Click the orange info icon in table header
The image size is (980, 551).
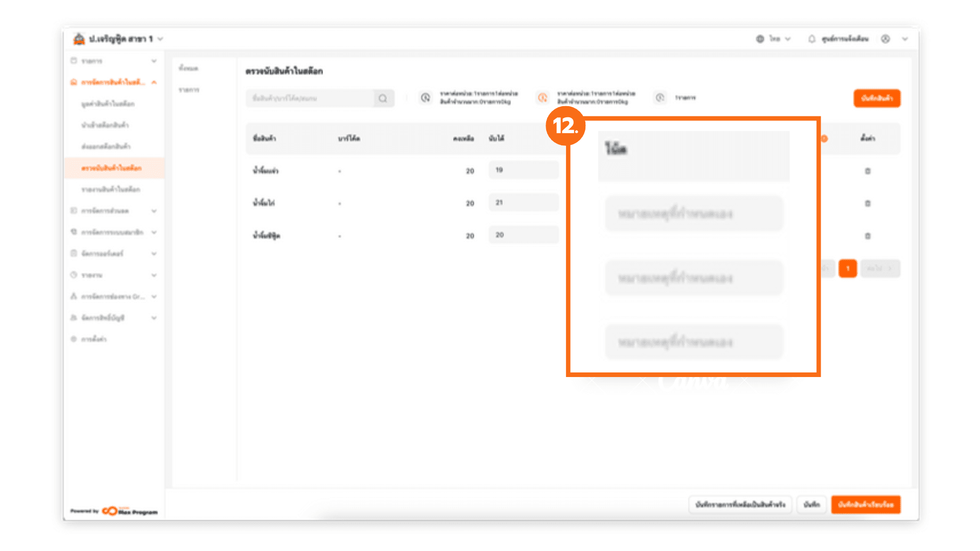pyautogui.click(x=824, y=139)
